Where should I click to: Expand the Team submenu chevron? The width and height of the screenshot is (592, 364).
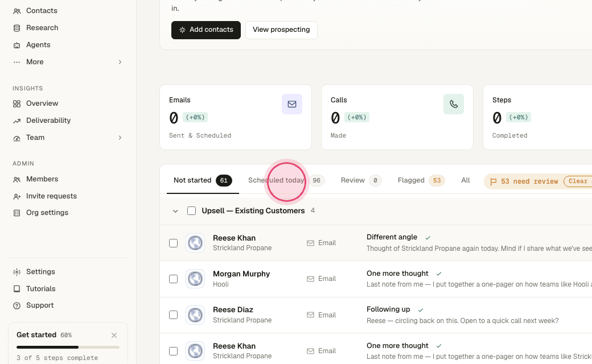pyautogui.click(x=120, y=138)
